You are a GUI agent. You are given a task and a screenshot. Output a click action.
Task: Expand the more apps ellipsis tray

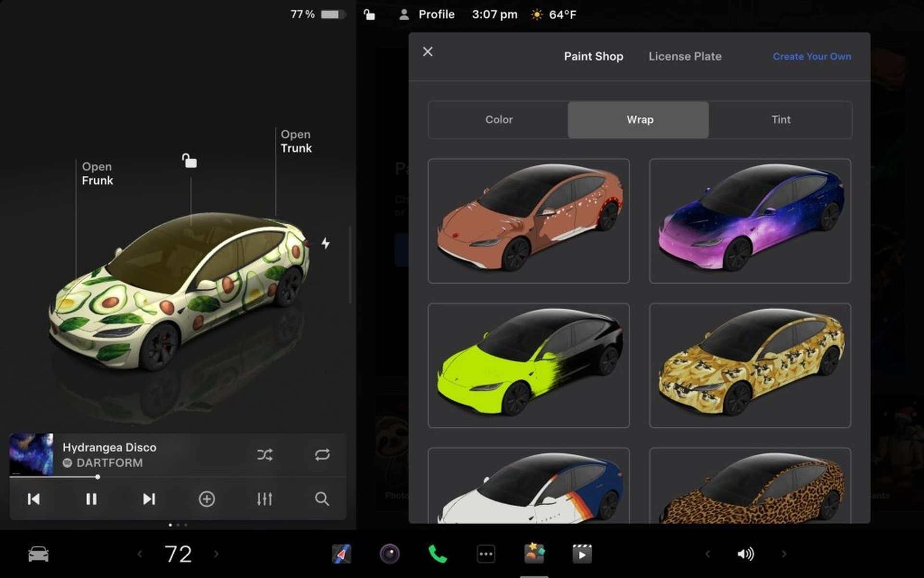pos(486,554)
